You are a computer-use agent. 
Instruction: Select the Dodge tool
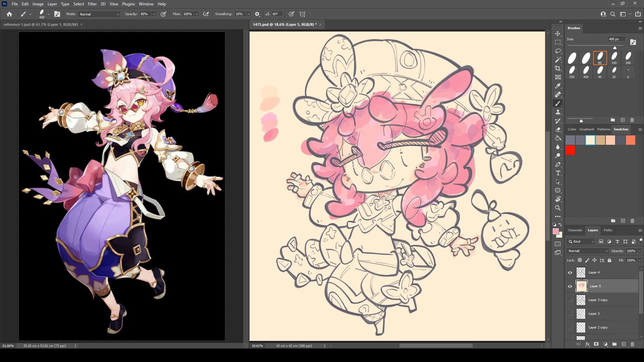click(x=558, y=156)
